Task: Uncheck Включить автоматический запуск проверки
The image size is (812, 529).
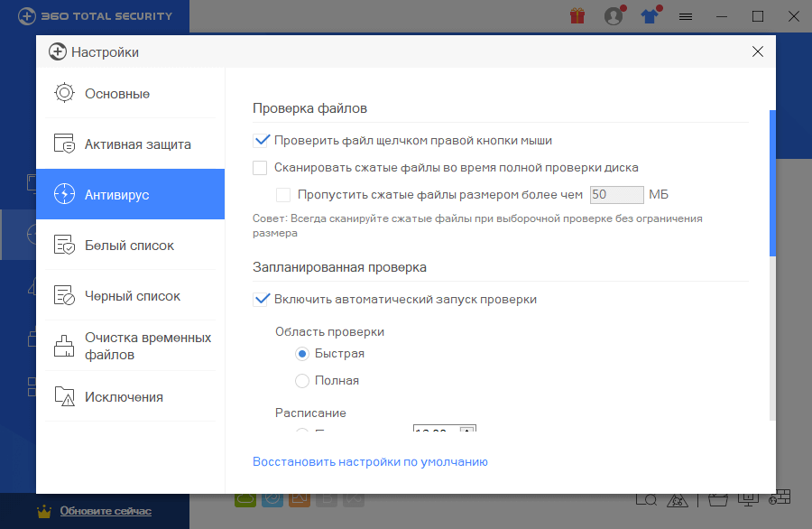Action: click(x=261, y=299)
